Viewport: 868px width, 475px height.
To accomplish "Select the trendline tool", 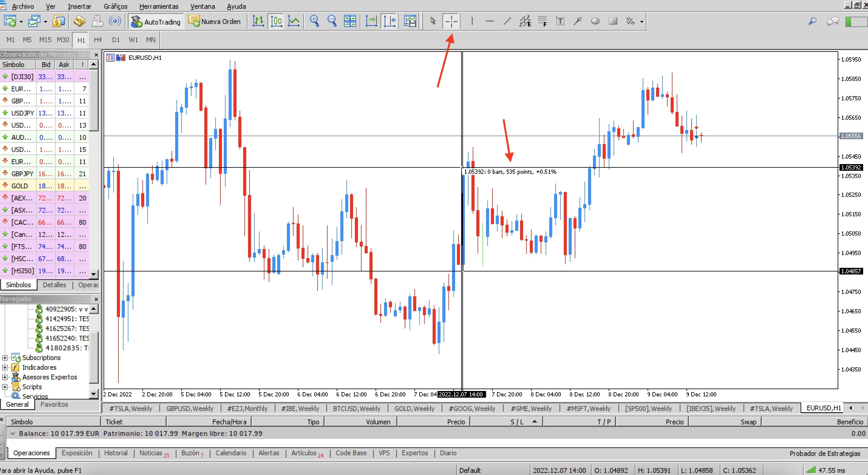I will pyautogui.click(x=507, y=22).
